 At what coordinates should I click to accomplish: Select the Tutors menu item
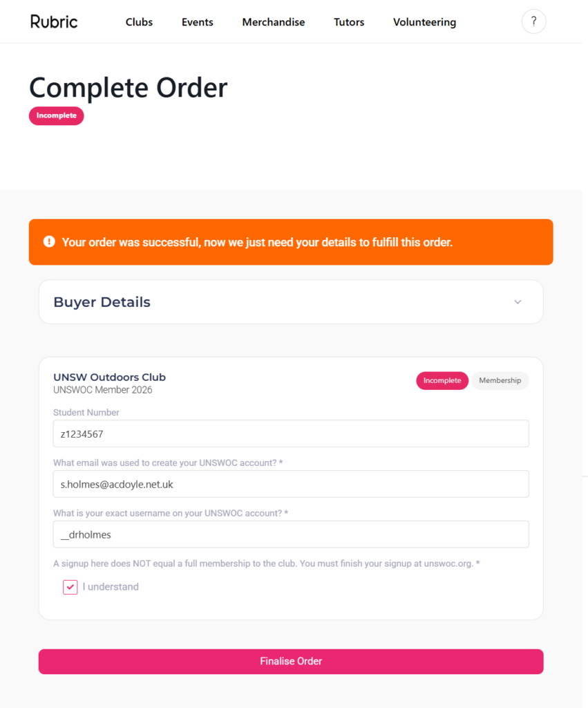[x=349, y=22]
